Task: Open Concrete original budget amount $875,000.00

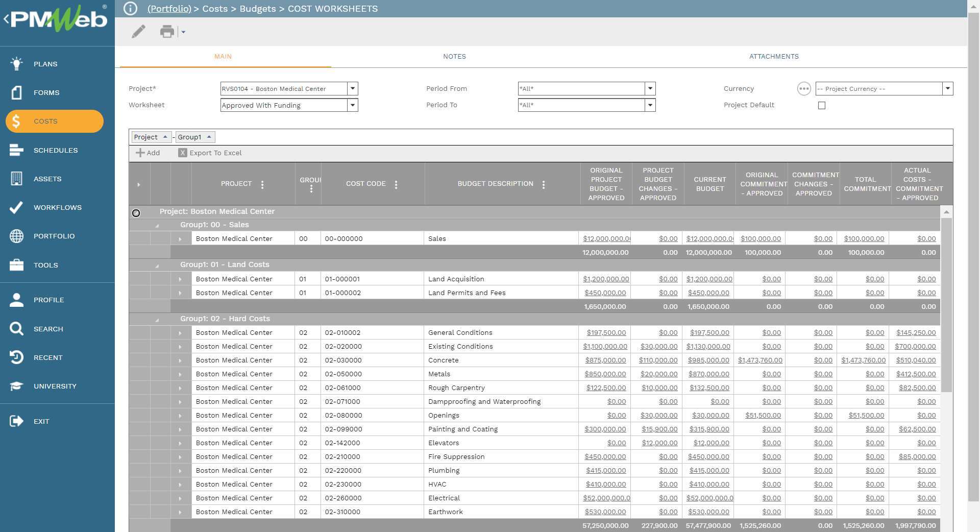Action: click(x=606, y=360)
